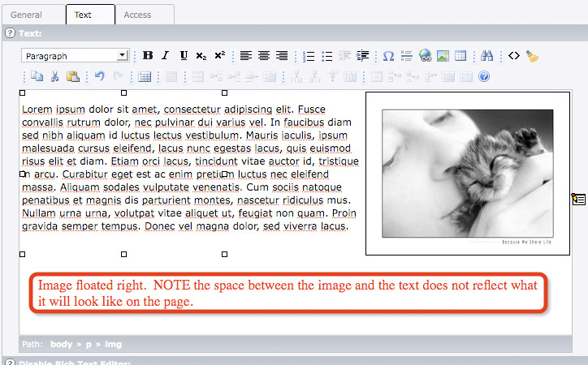Switch to the General tab
This screenshot has height=365, width=588.
tap(27, 15)
